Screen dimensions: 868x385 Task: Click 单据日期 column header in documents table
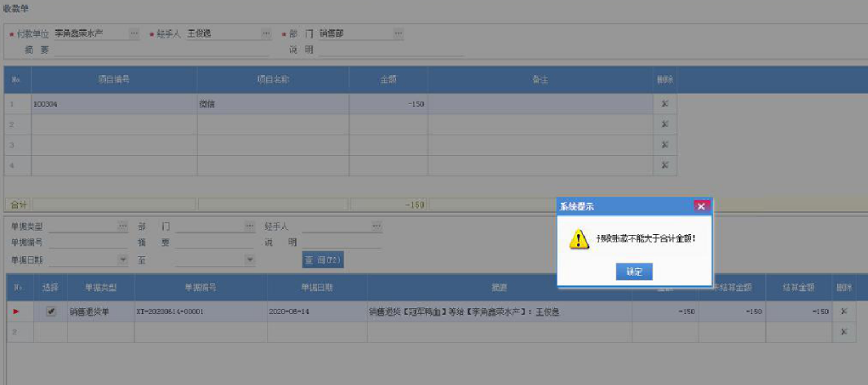tap(317, 287)
